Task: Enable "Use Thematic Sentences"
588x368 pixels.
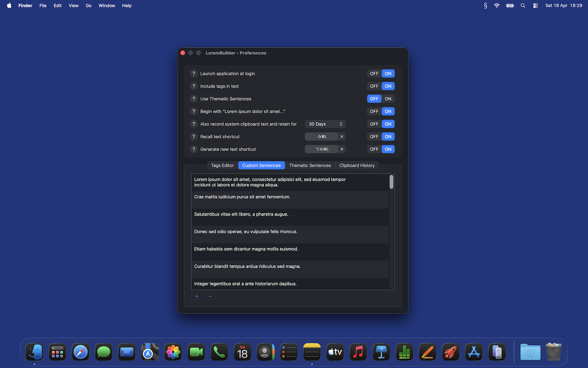Action: pos(388,99)
